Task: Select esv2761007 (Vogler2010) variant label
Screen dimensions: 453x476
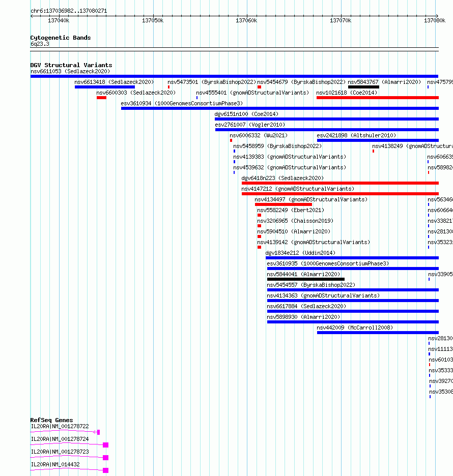Action: tap(250, 125)
